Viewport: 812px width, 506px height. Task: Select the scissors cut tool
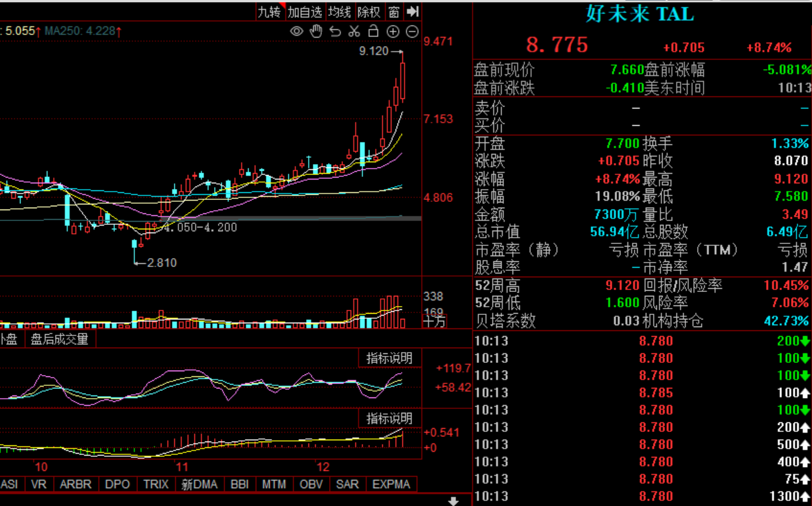354,31
